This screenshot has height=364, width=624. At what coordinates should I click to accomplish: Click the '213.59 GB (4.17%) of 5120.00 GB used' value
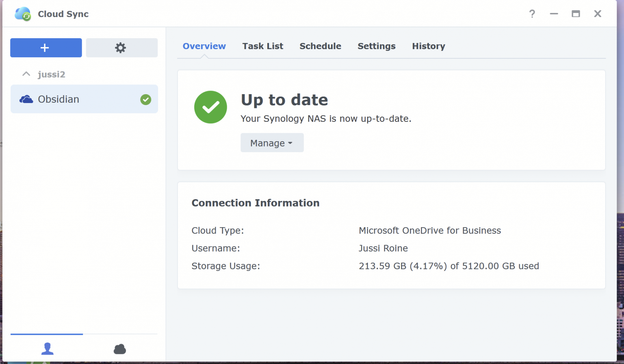tap(449, 266)
